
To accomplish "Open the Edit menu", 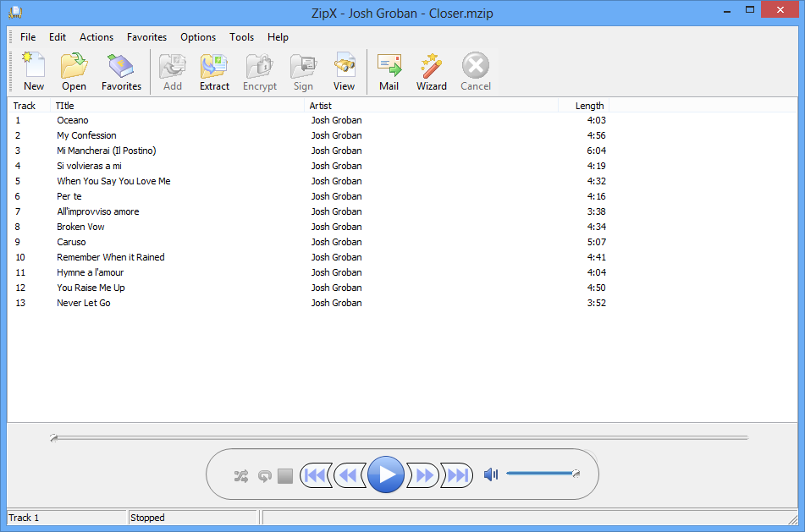I will click(58, 37).
